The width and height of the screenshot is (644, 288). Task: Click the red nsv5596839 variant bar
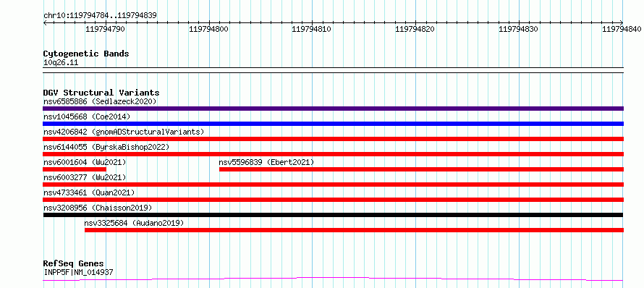(421, 169)
